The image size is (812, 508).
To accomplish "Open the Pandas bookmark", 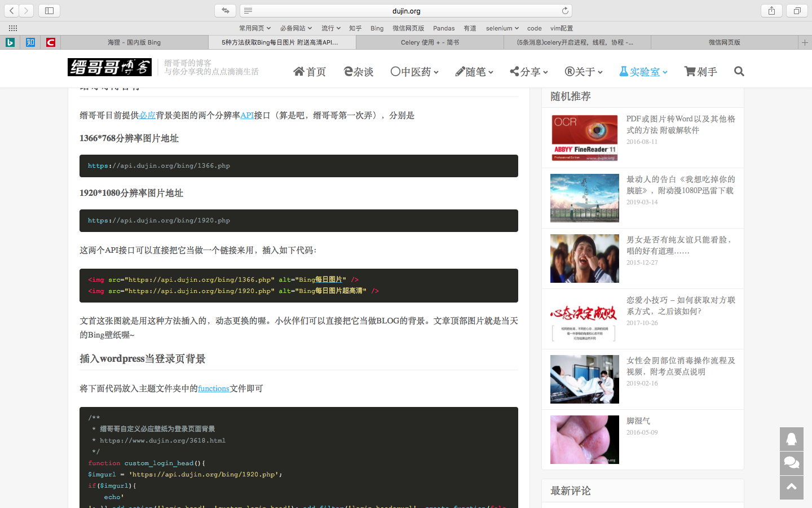I will [444, 28].
